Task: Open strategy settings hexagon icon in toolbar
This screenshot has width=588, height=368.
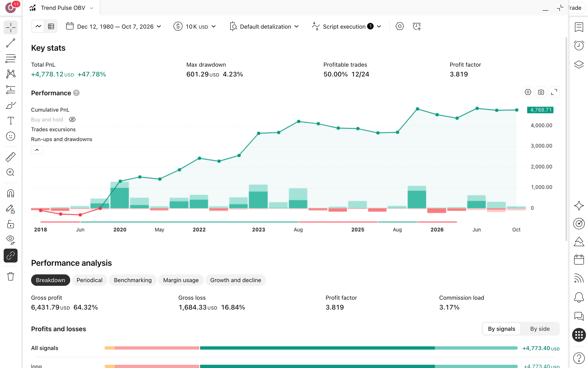Action: (x=399, y=26)
